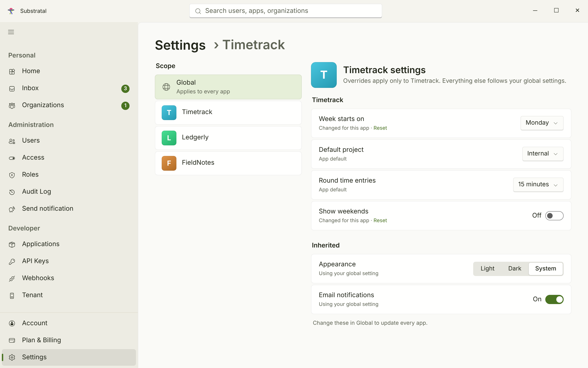
Task: Open Roles shield icon
Action: (x=12, y=175)
